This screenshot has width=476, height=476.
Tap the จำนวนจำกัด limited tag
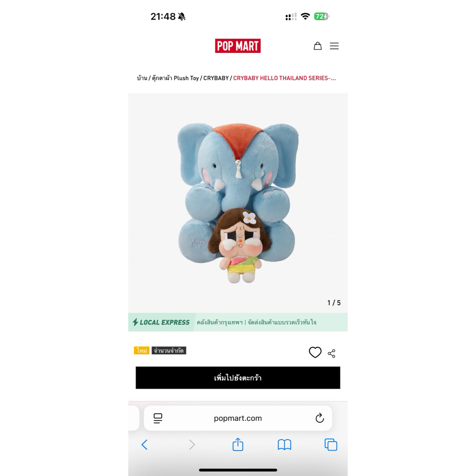169,350
